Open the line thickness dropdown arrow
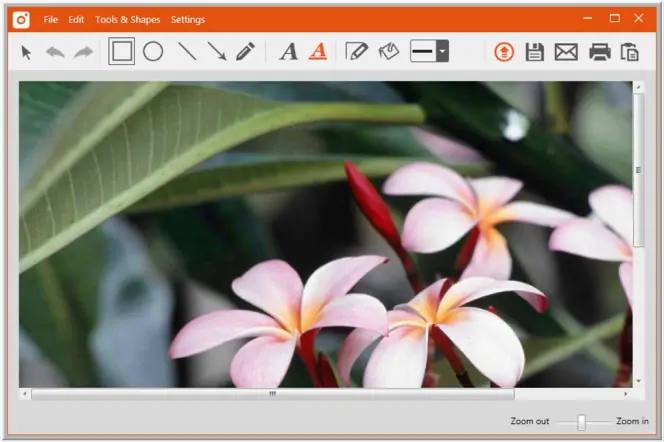664x442 pixels. (443, 51)
